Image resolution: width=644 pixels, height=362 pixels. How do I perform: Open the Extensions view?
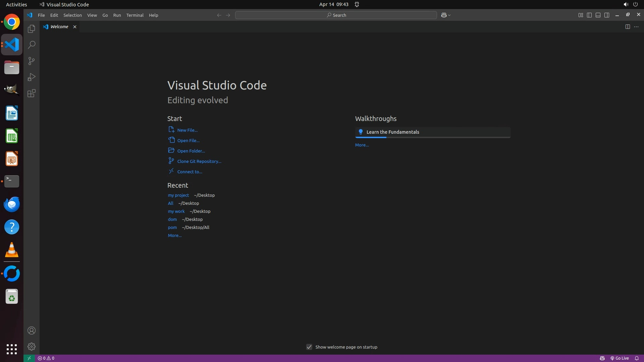pyautogui.click(x=32, y=93)
